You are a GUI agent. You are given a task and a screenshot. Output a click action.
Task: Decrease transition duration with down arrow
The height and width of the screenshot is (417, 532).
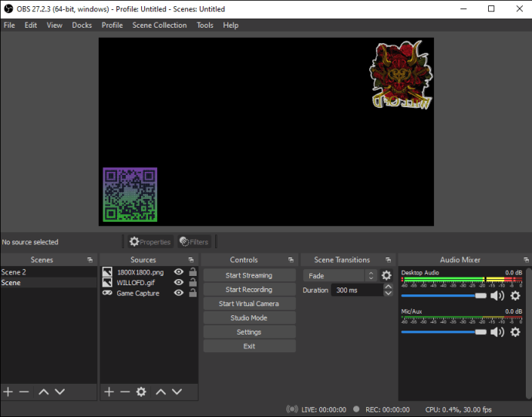click(x=388, y=293)
